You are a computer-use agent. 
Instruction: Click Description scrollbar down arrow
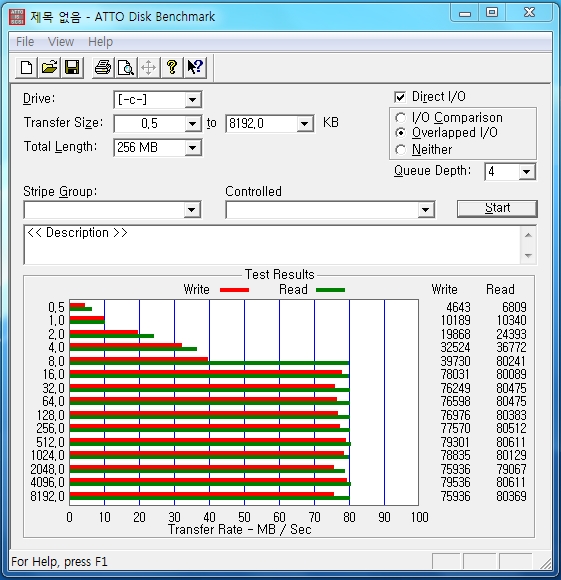(x=528, y=255)
